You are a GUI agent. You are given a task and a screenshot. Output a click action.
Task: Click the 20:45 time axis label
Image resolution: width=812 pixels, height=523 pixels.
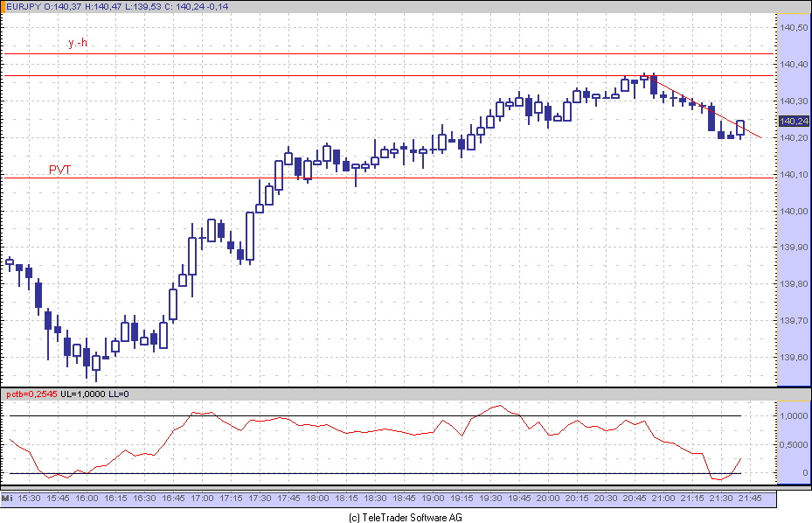(635, 499)
